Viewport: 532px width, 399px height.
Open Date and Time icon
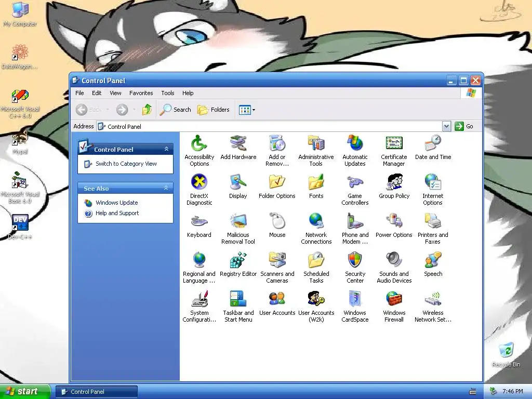(433, 143)
